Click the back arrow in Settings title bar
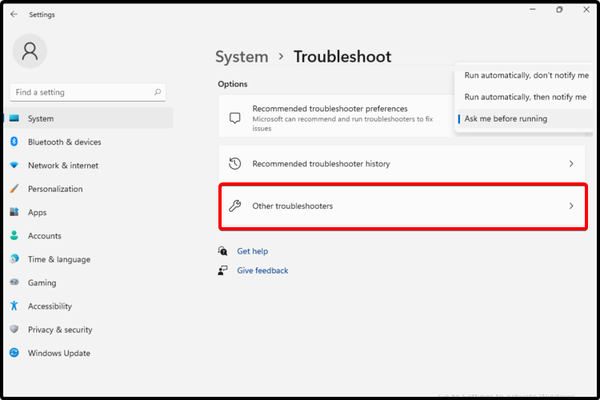The height and width of the screenshot is (400, 600). 13,15
